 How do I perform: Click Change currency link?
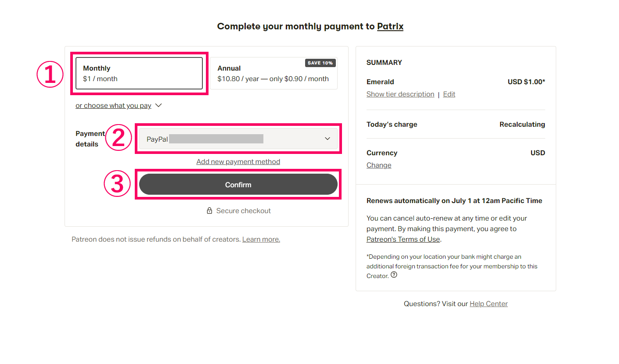point(379,165)
